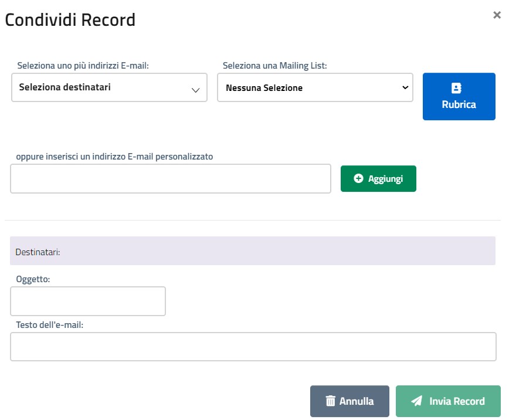This screenshot has height=420, width=509.
Task: Click the address book icon above Rubrica
Action: point(456,88)
